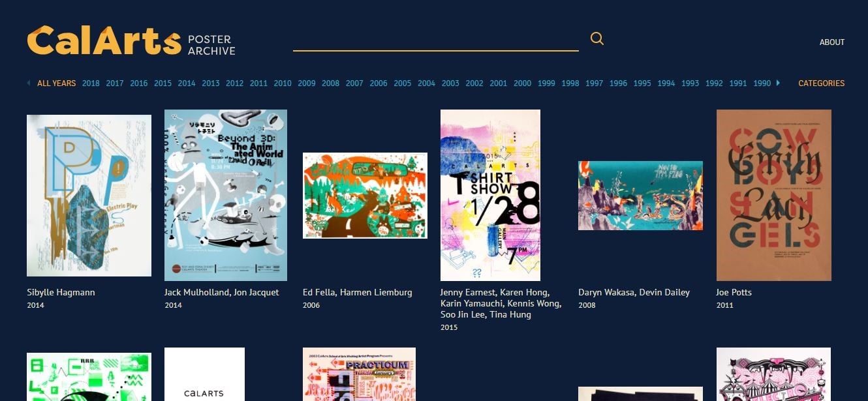Screen dimensions: 868x401
Task: Show posters from 2013
Action: (211, 83)
